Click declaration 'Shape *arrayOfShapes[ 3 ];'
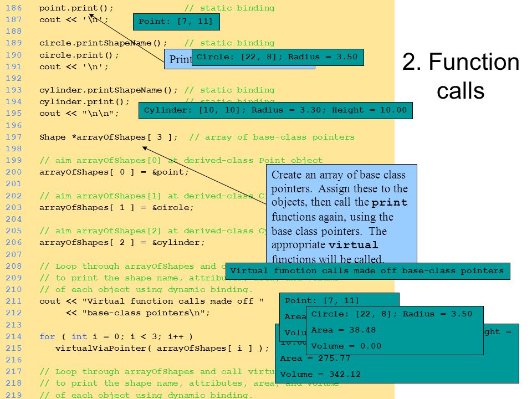 coord(108,137)
